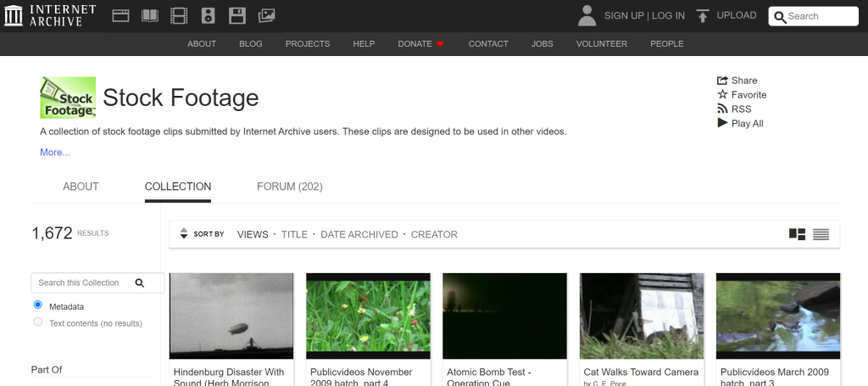This screenshot has width=868, height=386.
Task: Open the Audio speaker icon
Action: (x=209, y=16)
